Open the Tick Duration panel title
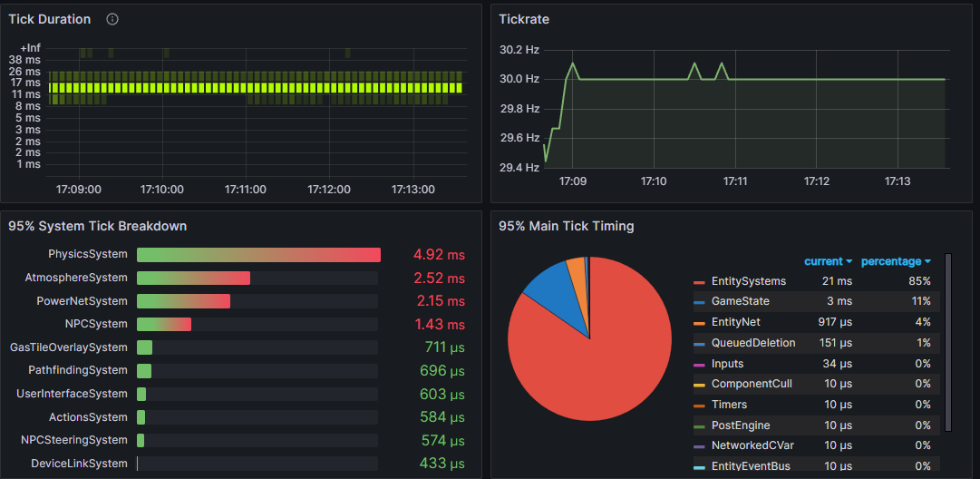The image size is (980, 479). pyautogui.click(x=50, y=19)
